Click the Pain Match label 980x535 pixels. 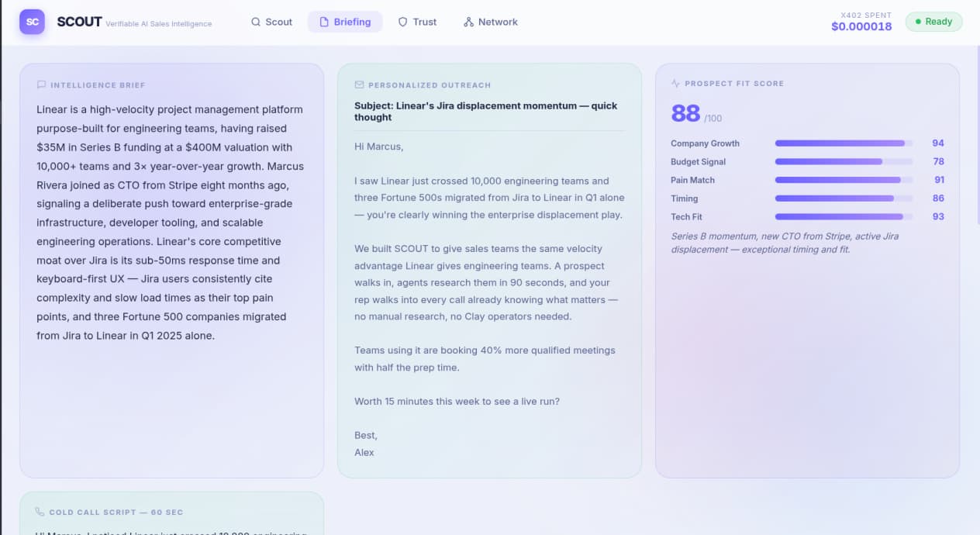click(692, 180)
